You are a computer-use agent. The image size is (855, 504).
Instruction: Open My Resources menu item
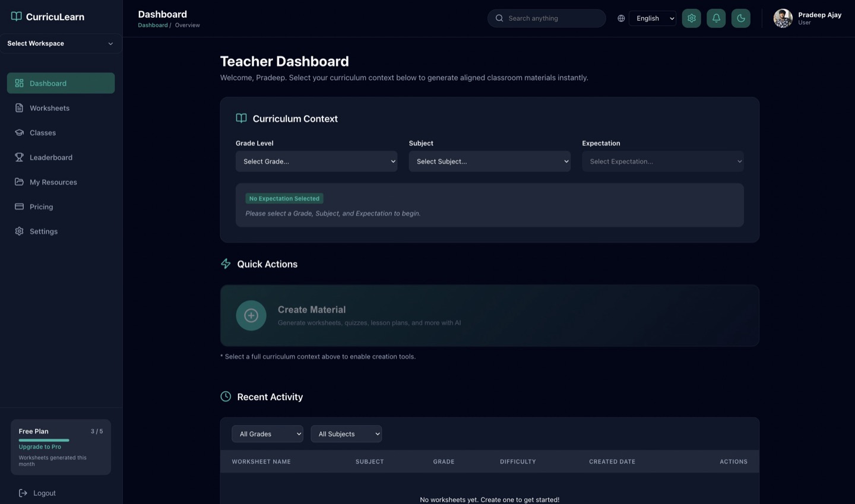coord(61,182)
